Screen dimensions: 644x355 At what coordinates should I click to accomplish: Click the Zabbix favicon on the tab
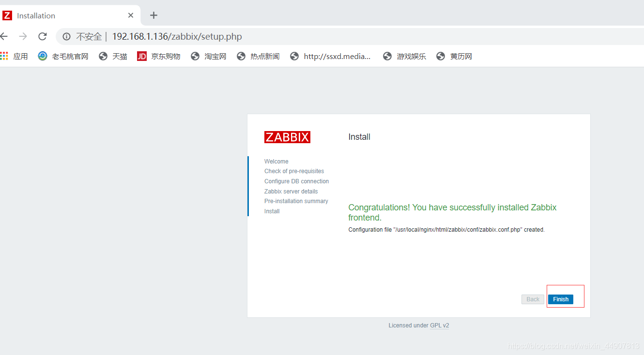tap(7, 15)
